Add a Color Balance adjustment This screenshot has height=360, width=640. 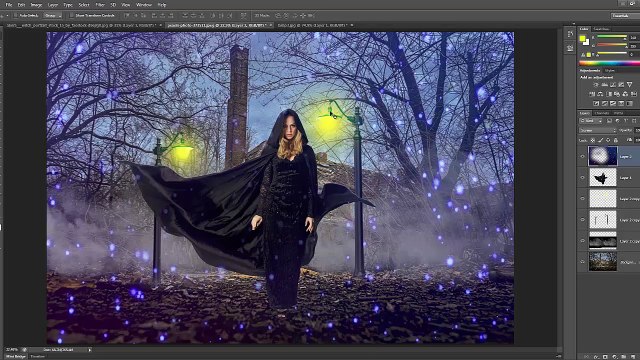(600, 94)
